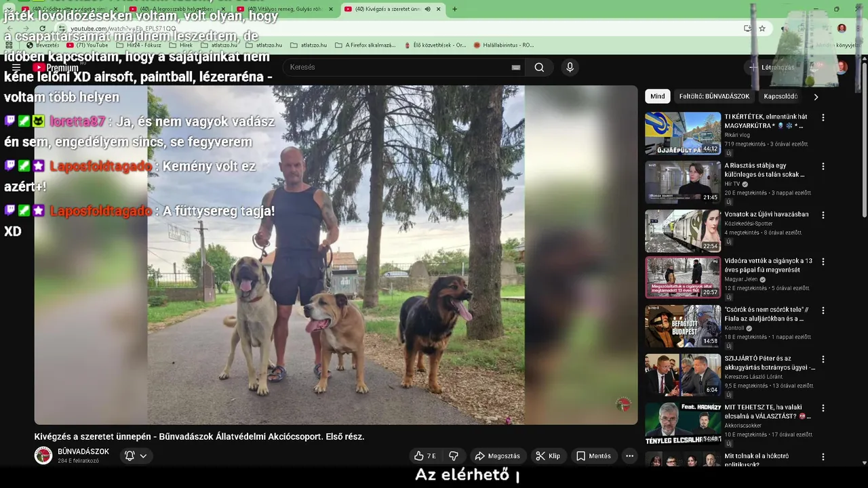Play the Magyar Jelen thumbnail 20:57

(x=683, y=277)
